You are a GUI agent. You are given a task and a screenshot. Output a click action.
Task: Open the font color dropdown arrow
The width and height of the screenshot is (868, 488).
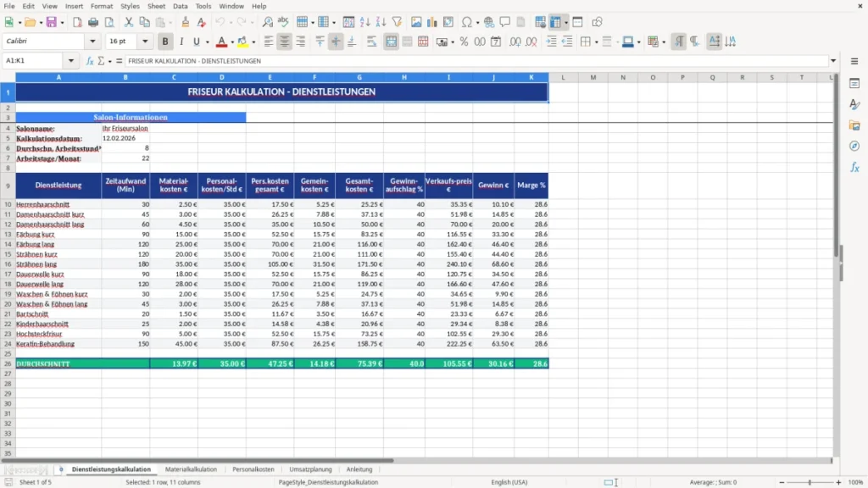232,42
